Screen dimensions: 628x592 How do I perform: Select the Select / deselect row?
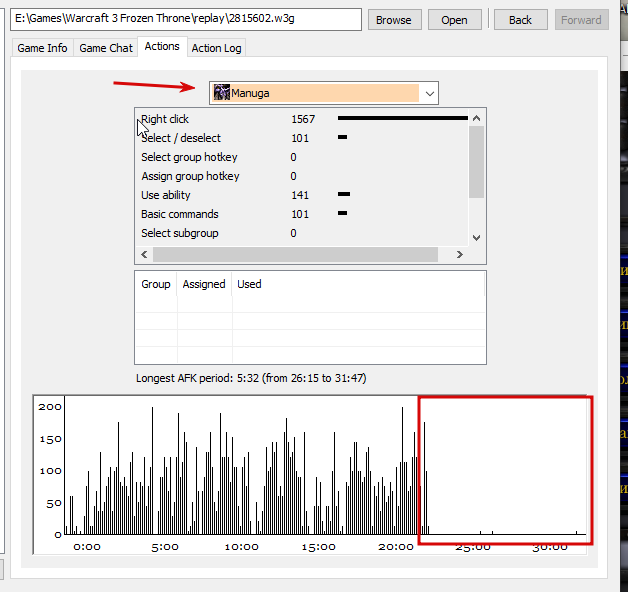coord(302,138)
